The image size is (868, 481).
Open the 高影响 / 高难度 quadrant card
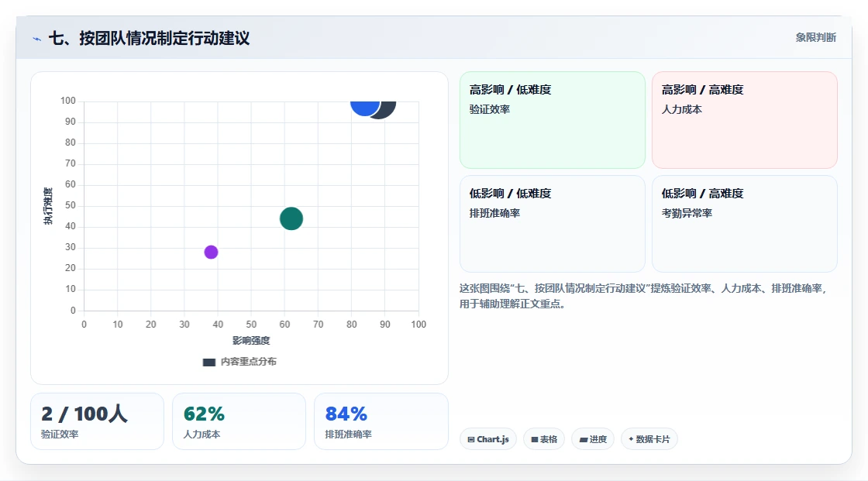(x=745, y=120)
